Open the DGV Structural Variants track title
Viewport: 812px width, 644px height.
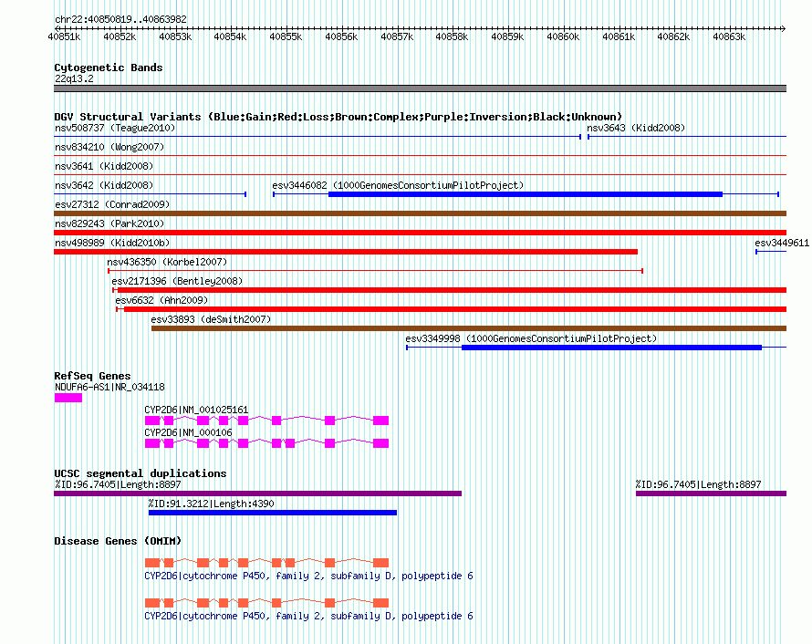338,117
